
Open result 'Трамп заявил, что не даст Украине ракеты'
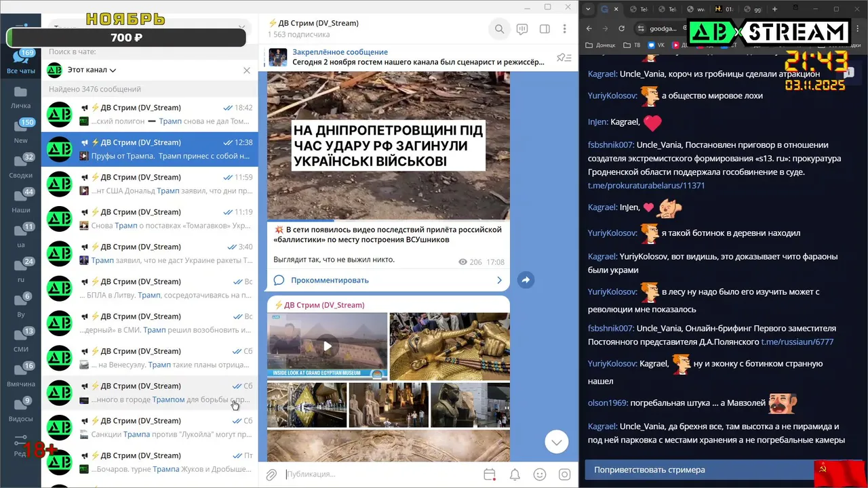point(150,253)
